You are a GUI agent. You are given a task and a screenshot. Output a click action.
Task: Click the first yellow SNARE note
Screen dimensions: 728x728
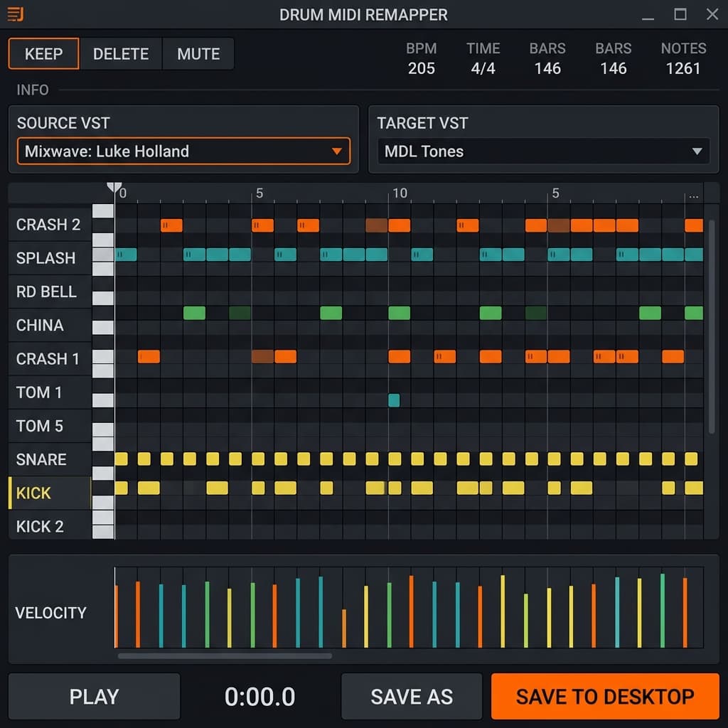pos(121,459)
